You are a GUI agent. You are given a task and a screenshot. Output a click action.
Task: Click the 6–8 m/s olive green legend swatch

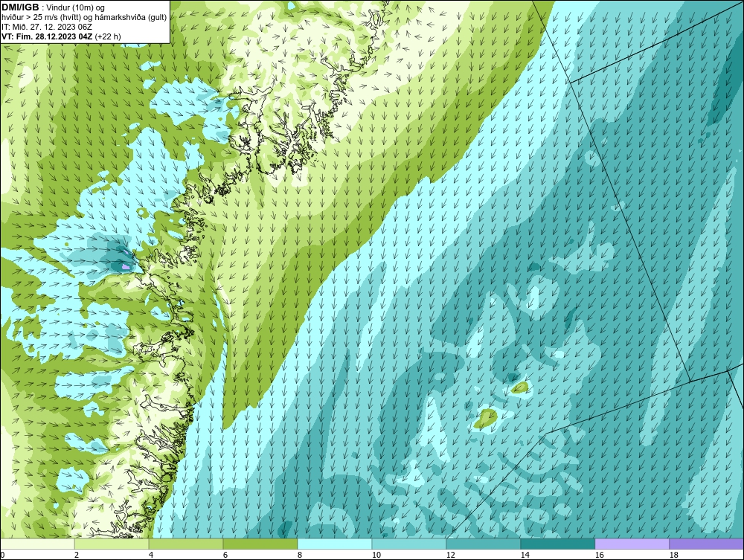(x=260, y=544)
